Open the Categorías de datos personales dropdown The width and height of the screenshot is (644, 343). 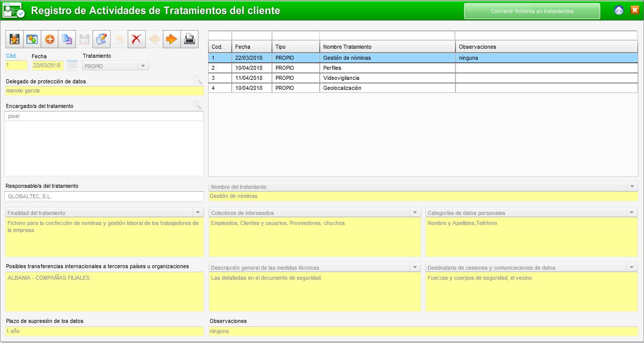[x=632, y=212]
